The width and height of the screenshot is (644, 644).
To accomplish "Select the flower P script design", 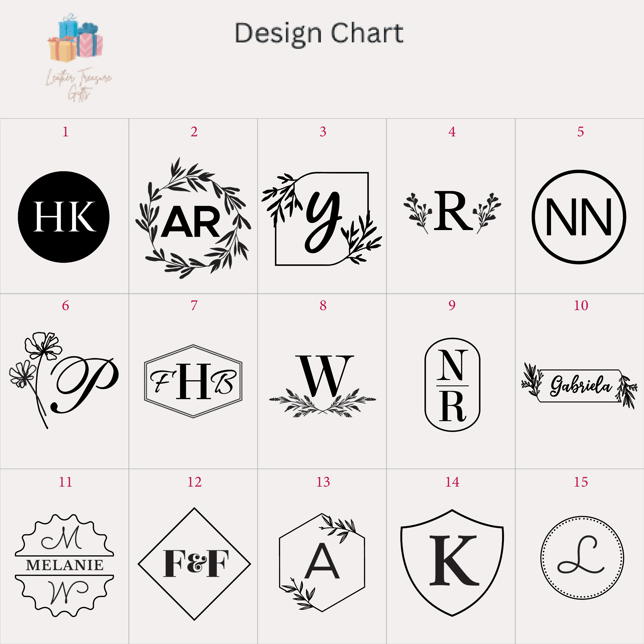I will [x=64, y=380].
